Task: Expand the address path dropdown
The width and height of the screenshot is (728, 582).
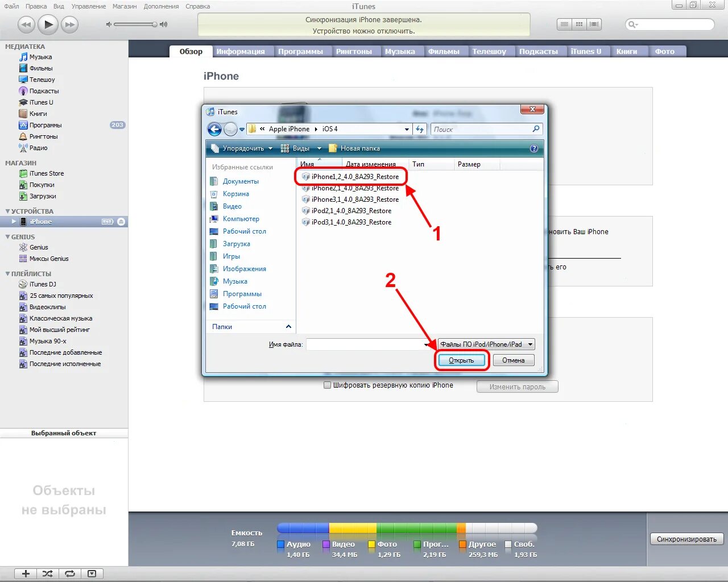Action: (x=407, y=130)
